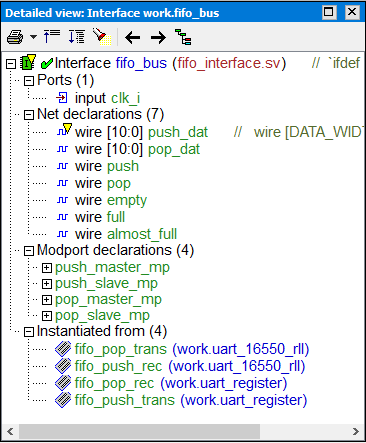Image resolution: width=366 pixels, height=443 pixels.
Task: Click the hierarchy tree view icon
Action: click(183, 37)
